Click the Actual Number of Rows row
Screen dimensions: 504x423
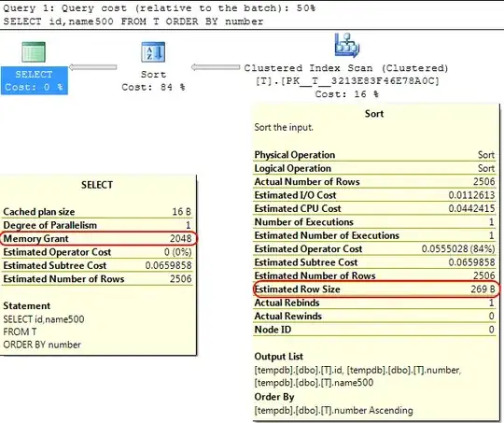click(375, 181)
